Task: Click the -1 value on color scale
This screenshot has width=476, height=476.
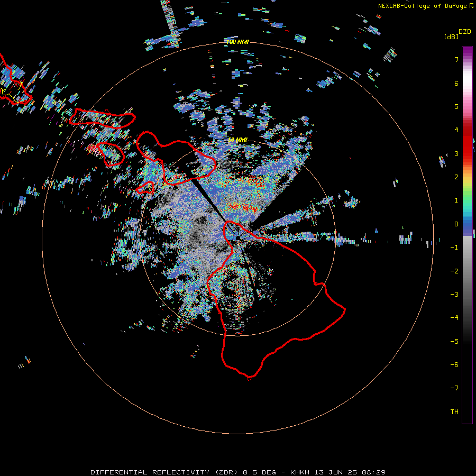Action: tap(454, 248)
